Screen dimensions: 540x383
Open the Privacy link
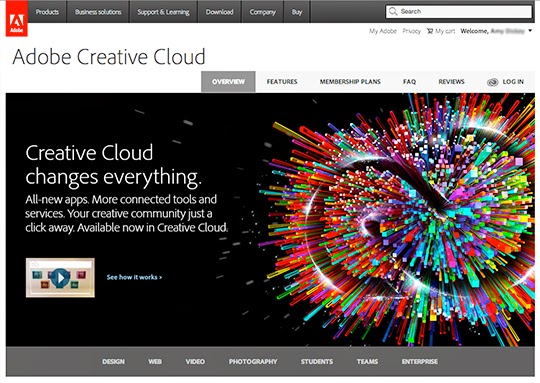(412, 31)
